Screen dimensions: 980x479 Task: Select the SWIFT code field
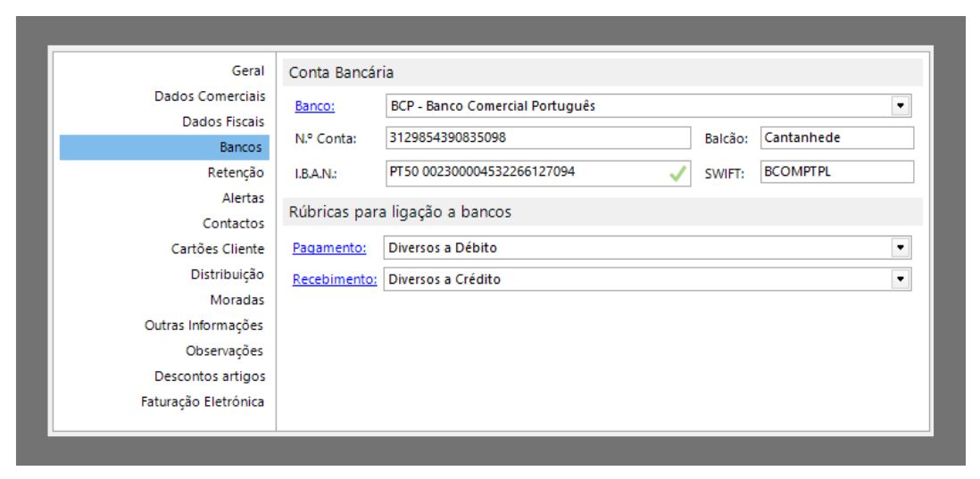pyautogui.click(x=836, y=171)
